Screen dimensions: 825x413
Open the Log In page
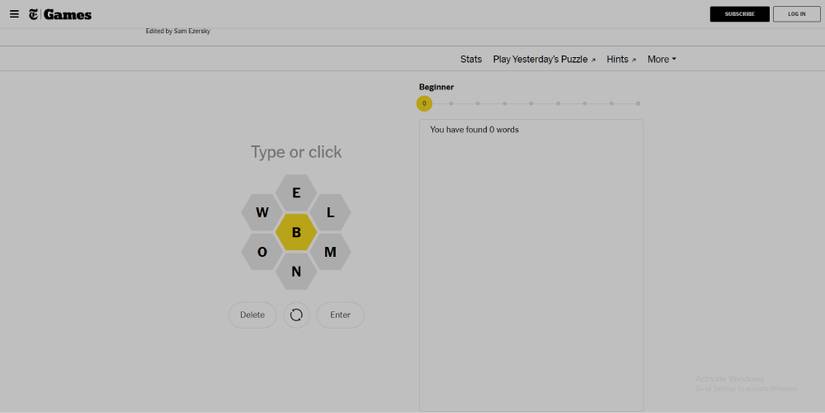pyautogui.click(x=796, y=14)
